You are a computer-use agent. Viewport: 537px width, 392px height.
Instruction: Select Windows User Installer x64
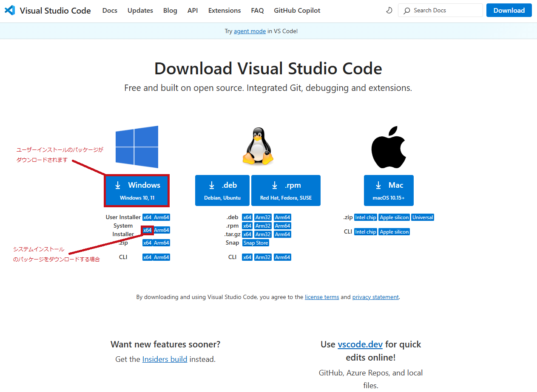(147, 217)
